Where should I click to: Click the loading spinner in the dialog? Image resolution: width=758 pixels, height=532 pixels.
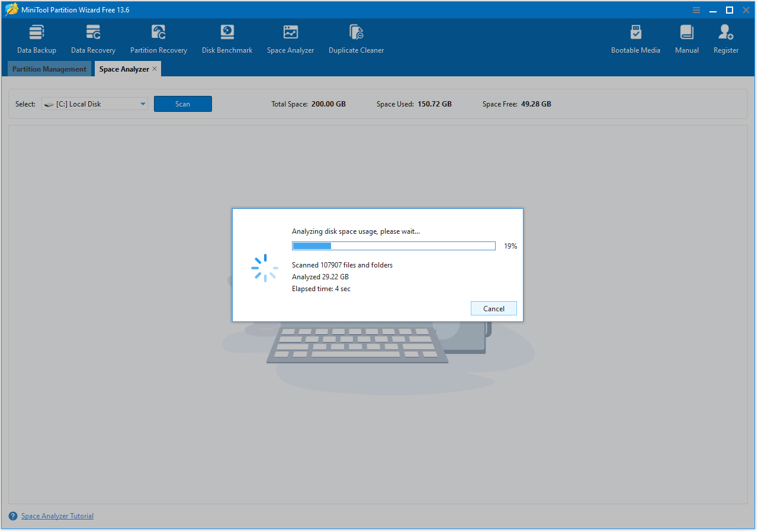pyautogui.click(x=264, y=267)
